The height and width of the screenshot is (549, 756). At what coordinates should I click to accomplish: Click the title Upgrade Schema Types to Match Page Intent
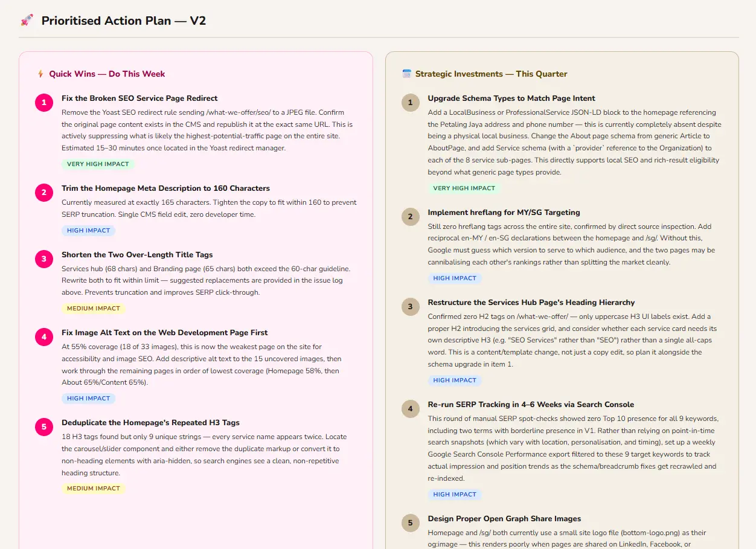point(511,98)
